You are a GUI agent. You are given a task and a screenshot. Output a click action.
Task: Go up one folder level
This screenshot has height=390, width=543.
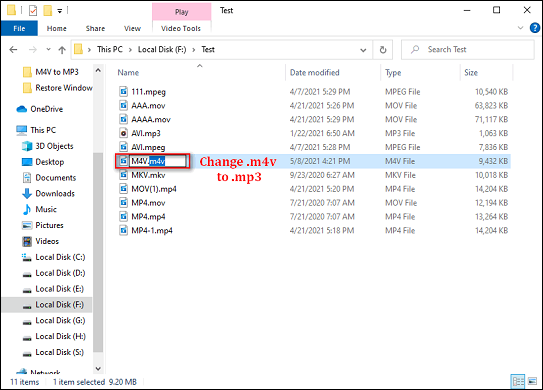pos(62,50)
